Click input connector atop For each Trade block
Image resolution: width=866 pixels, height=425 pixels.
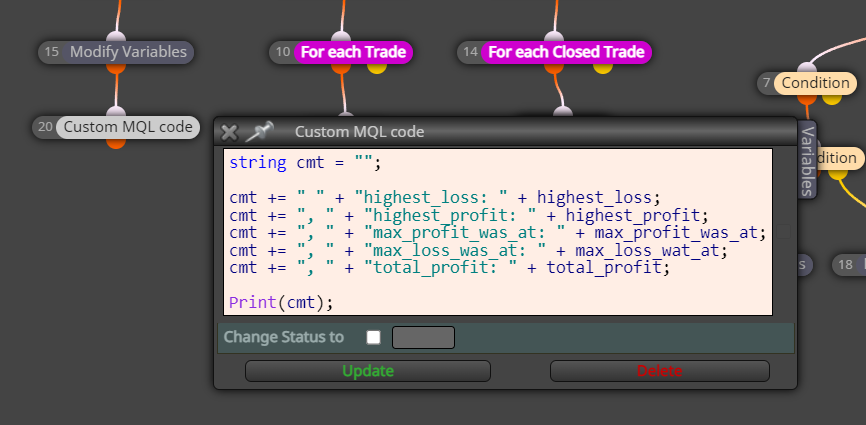(341, 38)
